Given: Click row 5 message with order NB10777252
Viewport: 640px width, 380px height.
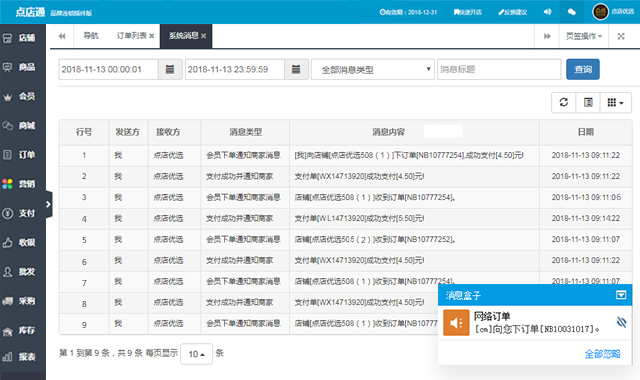Looking at the screenshot, I should pyautogui.click(x=375, y=240).
